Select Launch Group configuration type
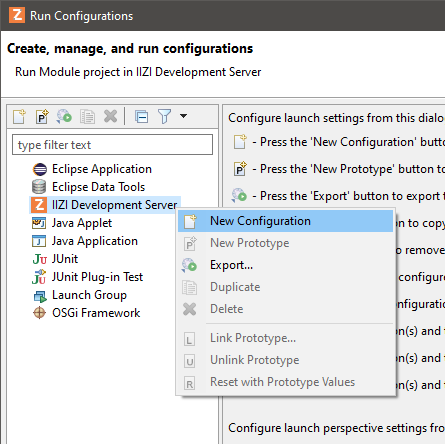 [x=89, y=295]
